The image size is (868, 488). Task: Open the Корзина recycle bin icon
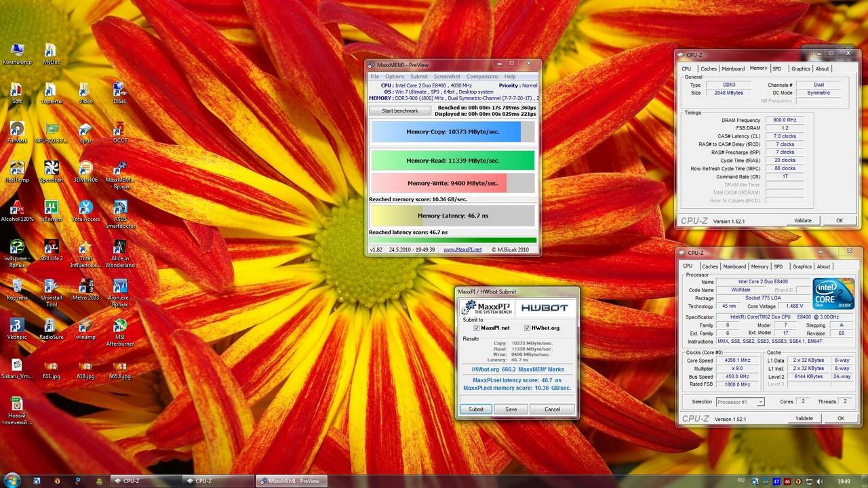pos(17,289)
